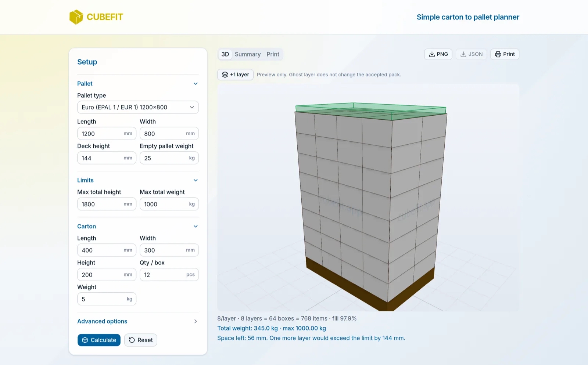Click the pallet Width field showing 800
The image size is (588, 365).
[x=169, y=134]
